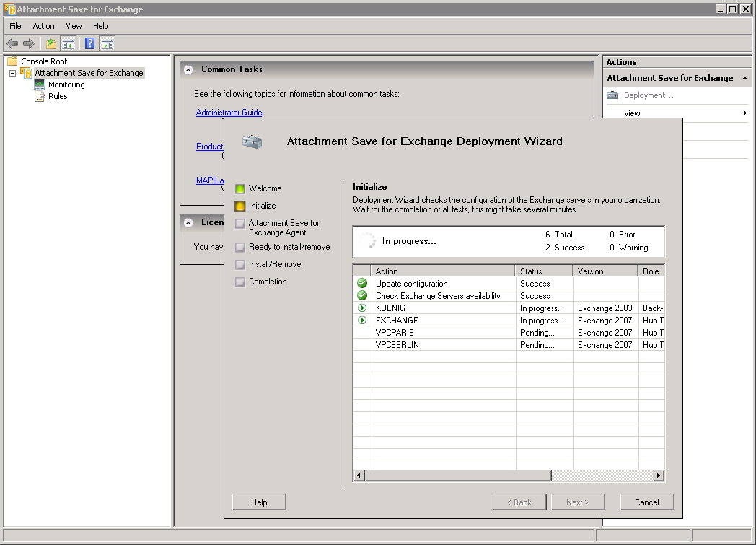Open the MAPILab link in Common Tasks
This screenshot has height=545, width=756.
[x=210, y=180]
